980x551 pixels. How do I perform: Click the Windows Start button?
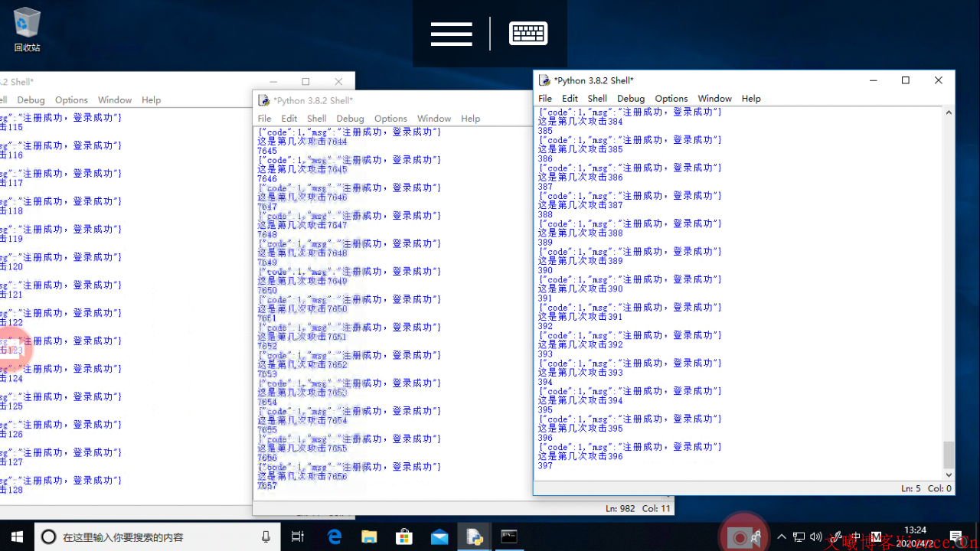tap(17, 536)
